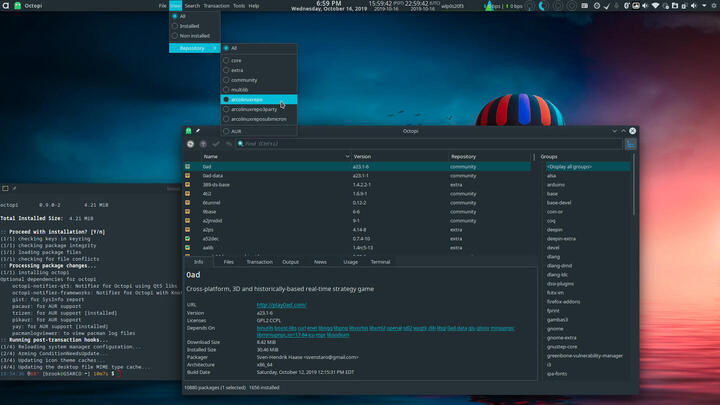This screenshot has width=720, height=405.
Task: Click the ArcoLinux launcher logo at panel's far left
Action: point(6,6)
